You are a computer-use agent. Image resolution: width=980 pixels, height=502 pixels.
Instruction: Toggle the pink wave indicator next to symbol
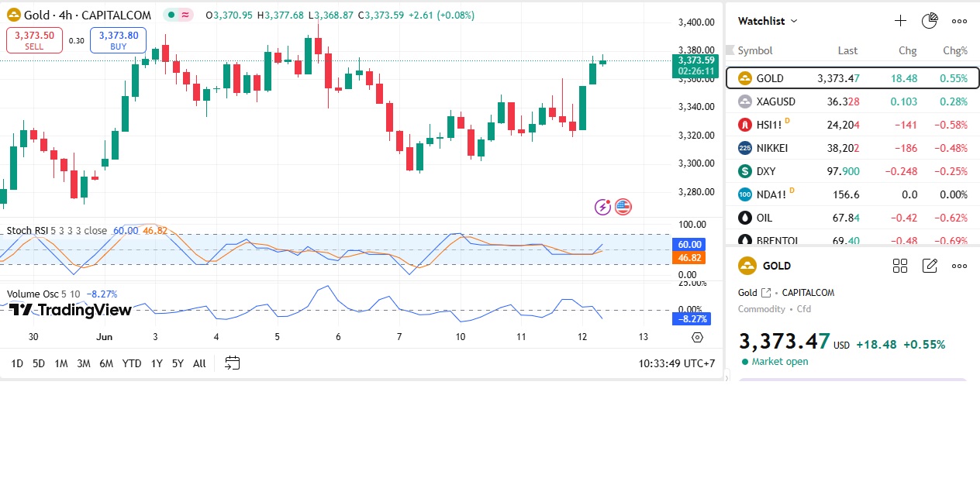[186, 15]
